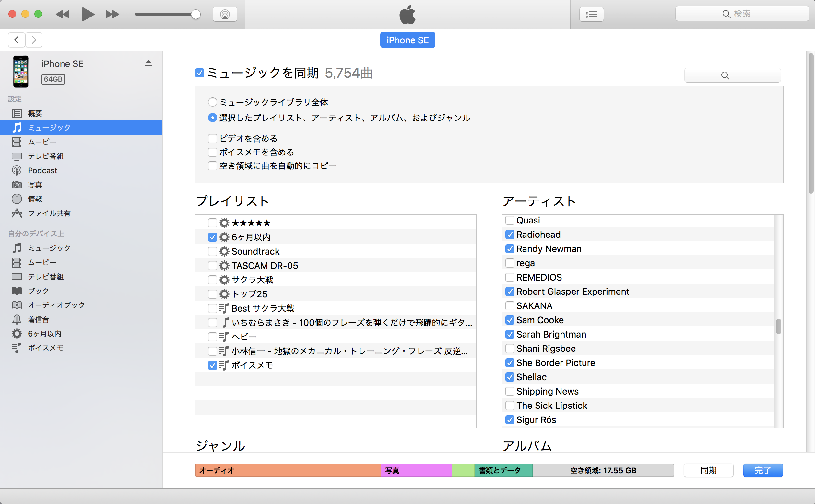
Task: Check トップ25 playlist checkbox
Action: [213, 294]
